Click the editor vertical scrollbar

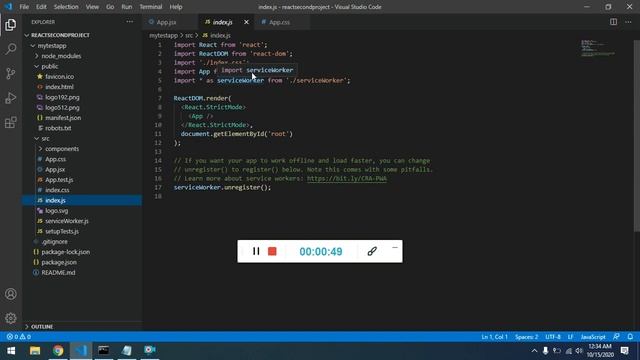[637, 136]
